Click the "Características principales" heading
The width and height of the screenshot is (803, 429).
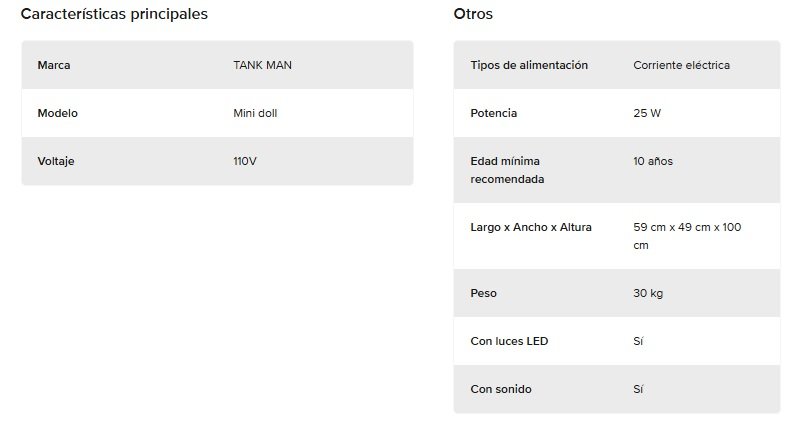(115, 15)
